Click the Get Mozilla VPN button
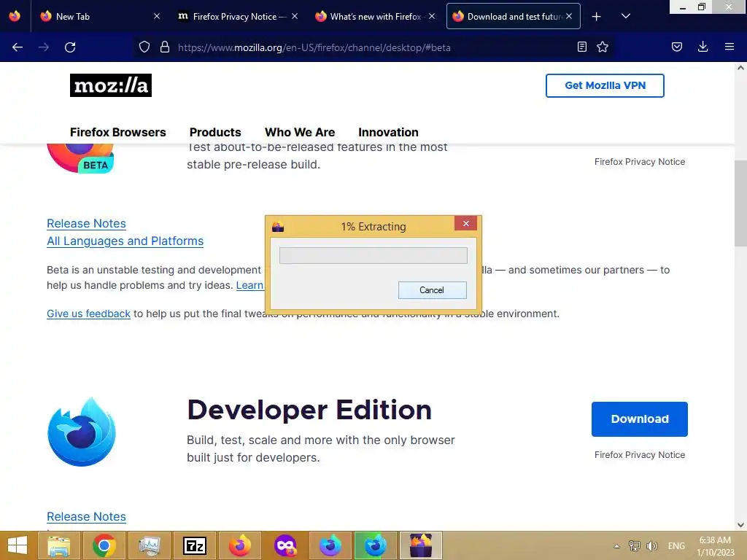 (x=605, y=86)
